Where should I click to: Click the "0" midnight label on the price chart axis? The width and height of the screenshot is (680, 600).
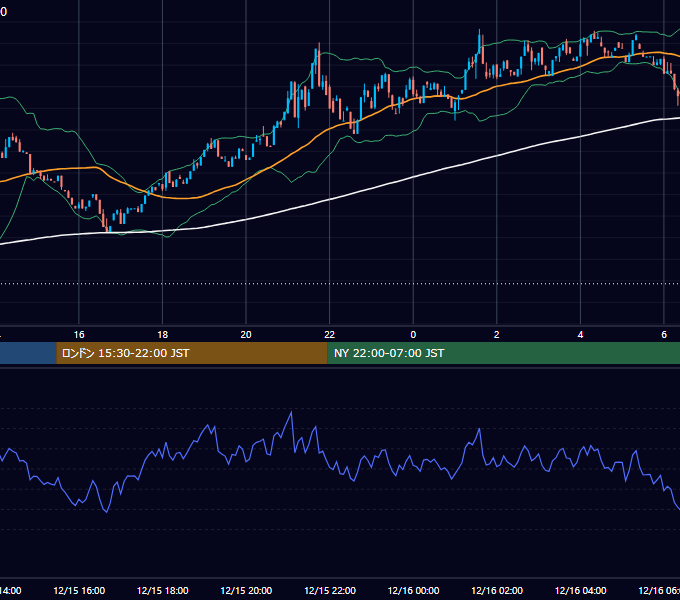(x=413, y=335)
